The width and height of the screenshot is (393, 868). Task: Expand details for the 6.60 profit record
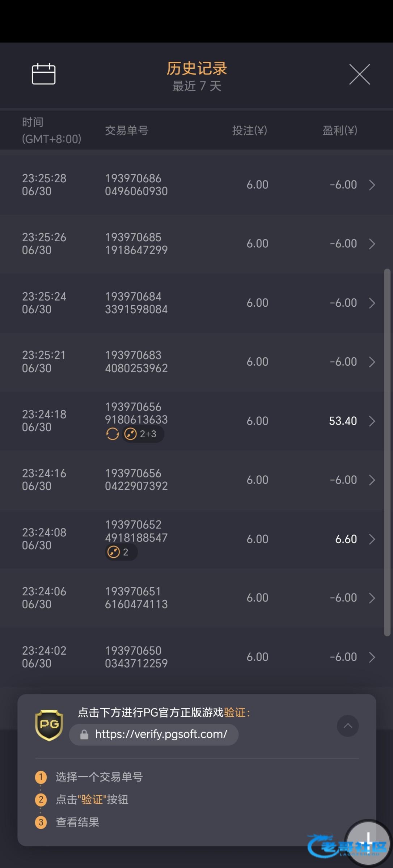coord(372,539)
